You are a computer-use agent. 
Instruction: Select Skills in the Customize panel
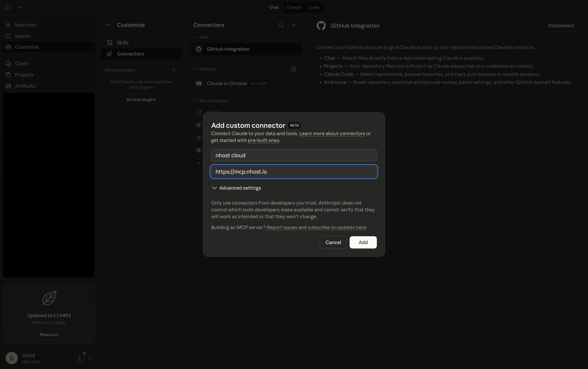pyautogui.click(x=122, y=42)
